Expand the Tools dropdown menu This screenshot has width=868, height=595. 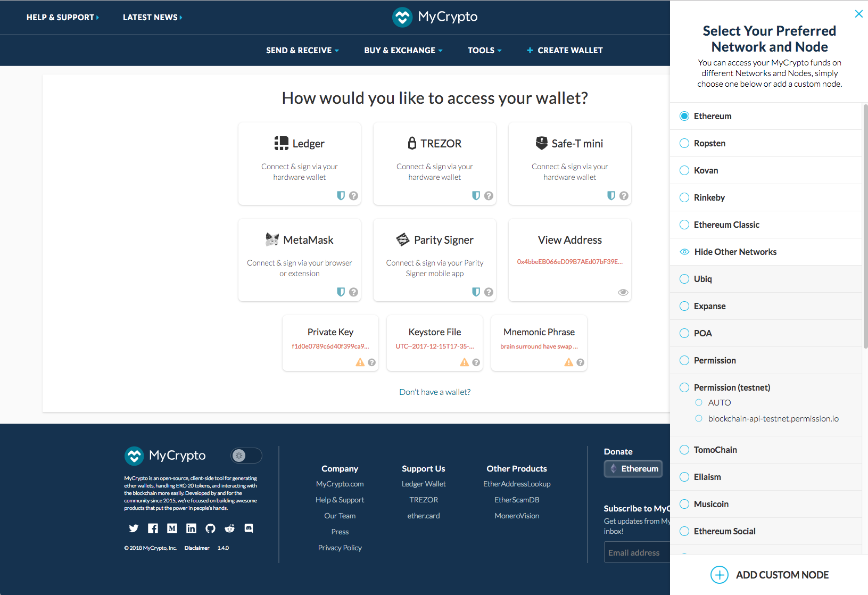pyautogui.click(x=484, y=50)
